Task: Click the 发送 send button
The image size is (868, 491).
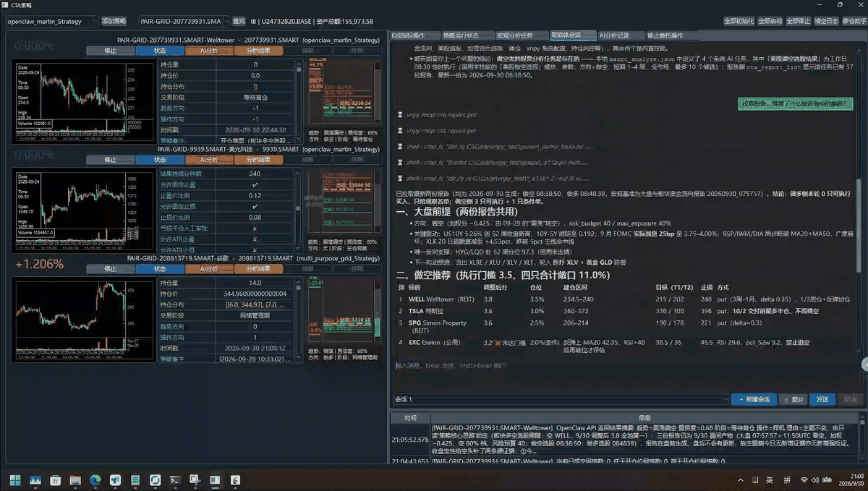Action: pos(822,399)
